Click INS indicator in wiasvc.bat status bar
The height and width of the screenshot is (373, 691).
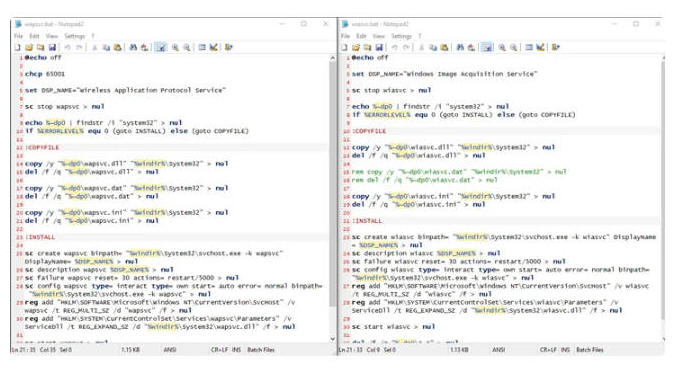(566, 350)
